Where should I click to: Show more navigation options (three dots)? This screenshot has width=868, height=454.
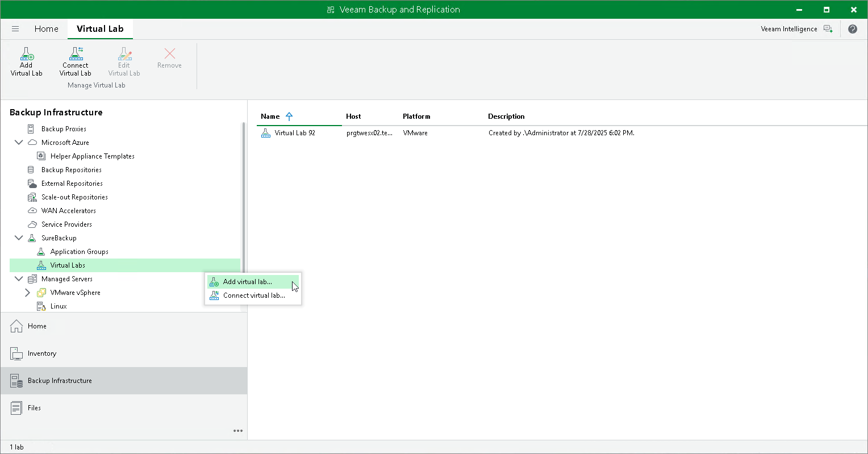(238, 431)
